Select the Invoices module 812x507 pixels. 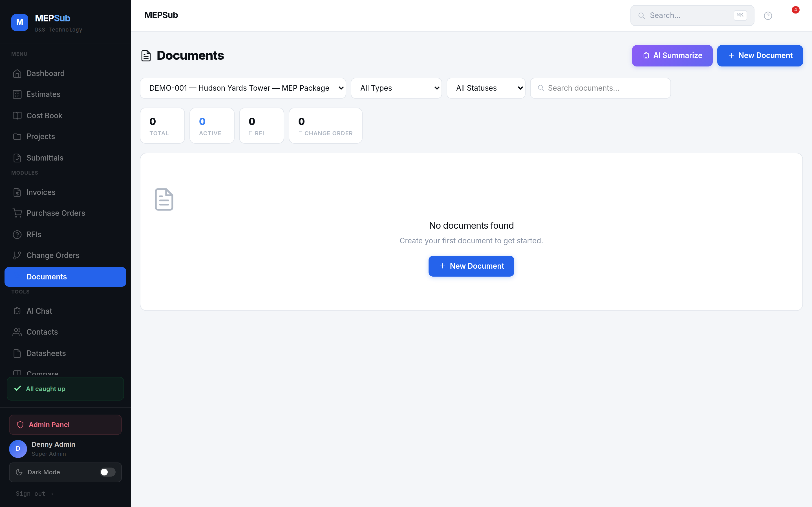point(41,192)
